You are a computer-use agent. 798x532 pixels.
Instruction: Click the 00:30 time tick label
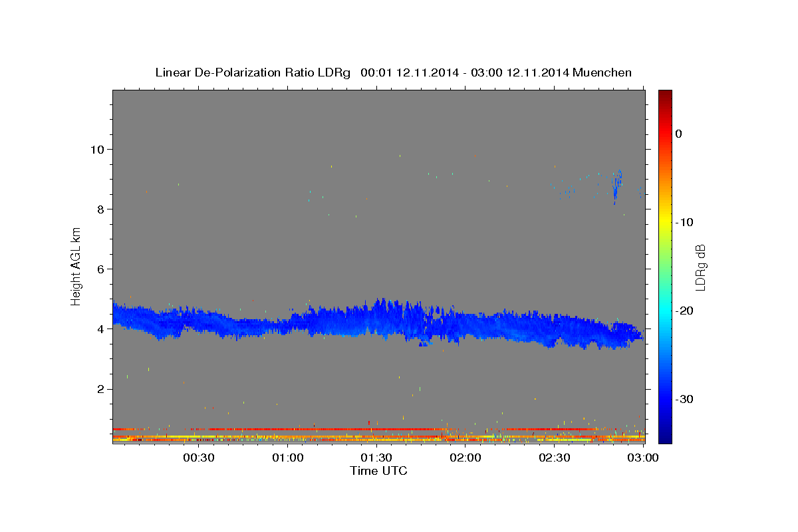pos(199,458)
